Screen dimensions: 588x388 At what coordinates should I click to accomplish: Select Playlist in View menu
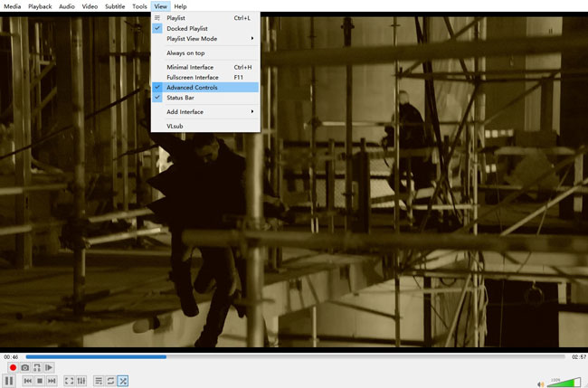(205, 18)
